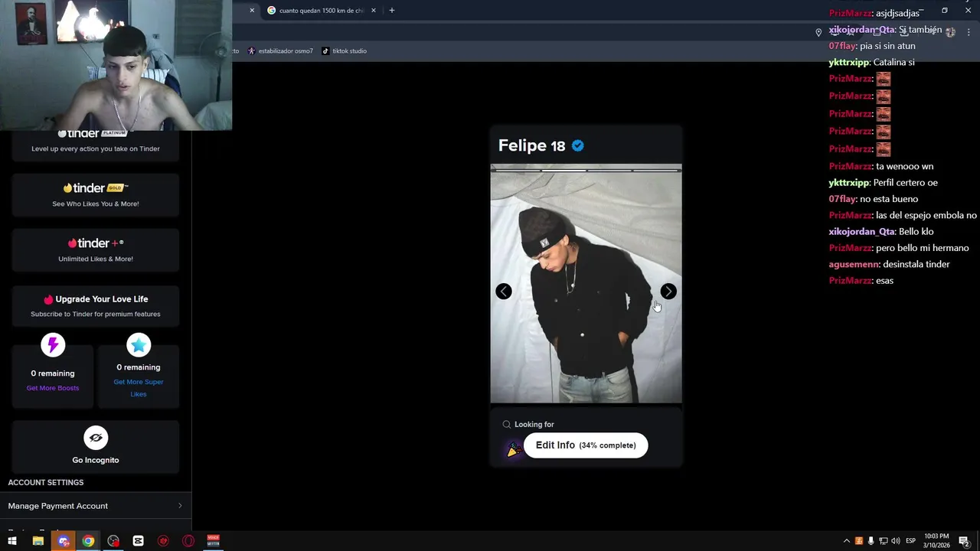Open Manage Payment Account setting

96,506
